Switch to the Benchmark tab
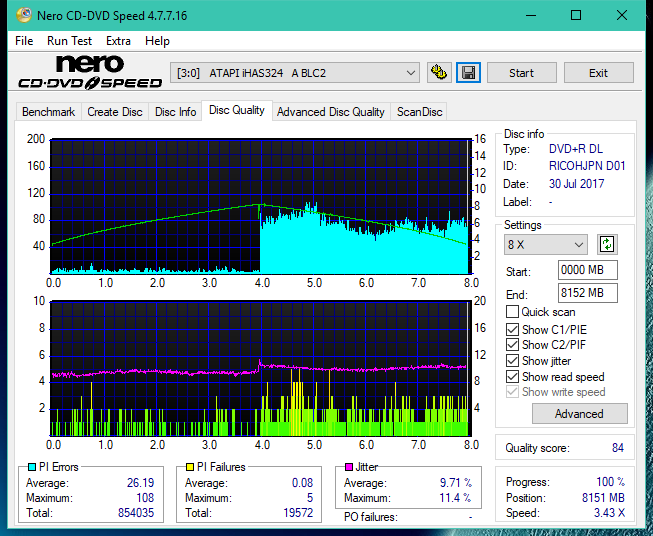653x536 pixels. 48,112
